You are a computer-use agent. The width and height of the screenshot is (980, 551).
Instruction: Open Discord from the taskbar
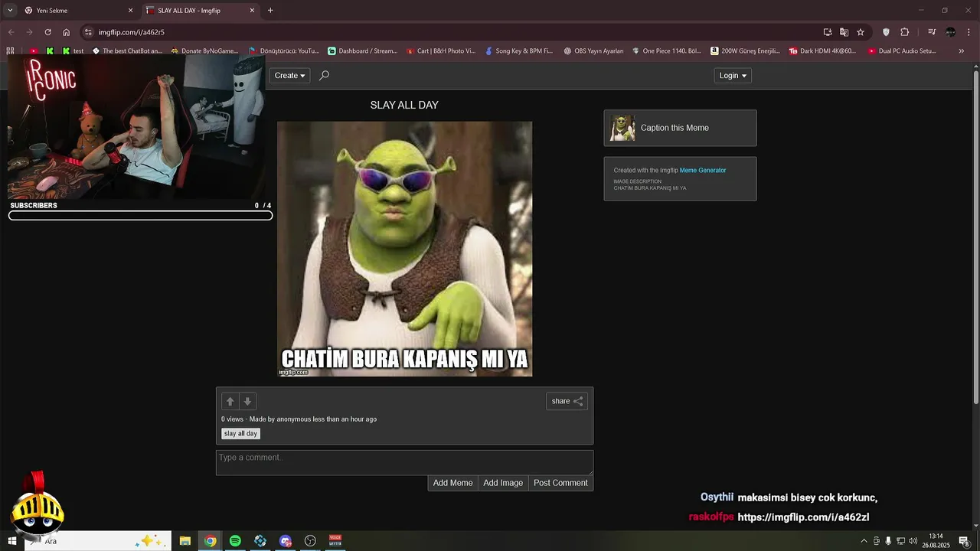point(286,541)
